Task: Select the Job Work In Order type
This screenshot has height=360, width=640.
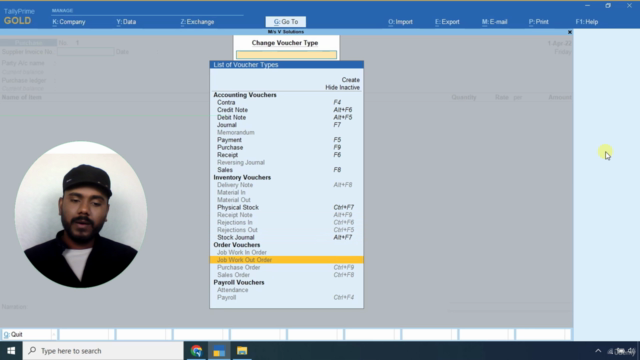Action: pyautogui.click(x=286, y=252)
